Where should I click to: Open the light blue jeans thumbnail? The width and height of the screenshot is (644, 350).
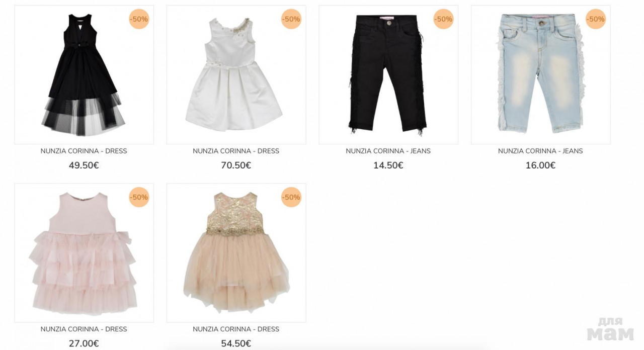[541, 74]
